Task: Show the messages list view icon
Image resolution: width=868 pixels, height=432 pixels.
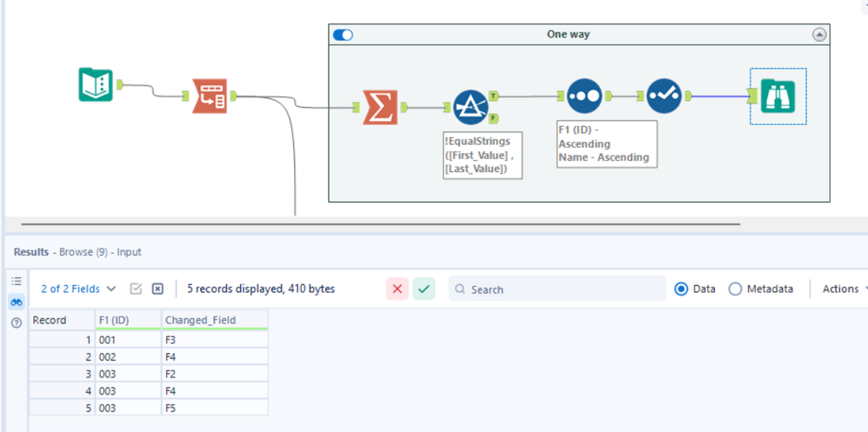Action: [17, 281]
